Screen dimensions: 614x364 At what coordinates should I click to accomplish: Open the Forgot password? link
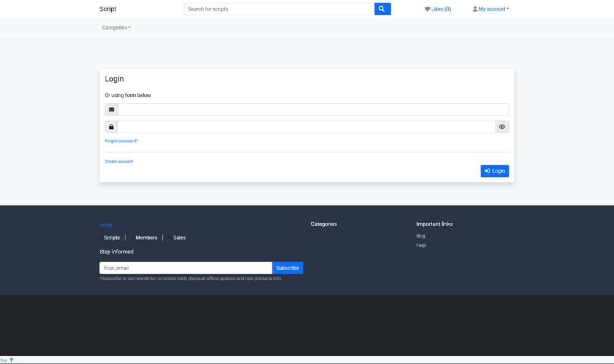[122, 141]
